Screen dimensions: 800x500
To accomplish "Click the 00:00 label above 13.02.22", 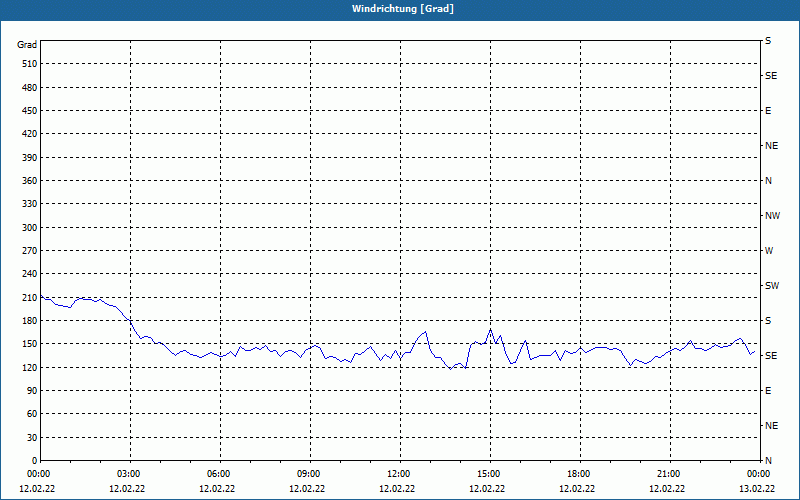I will [x=757, y=474].
